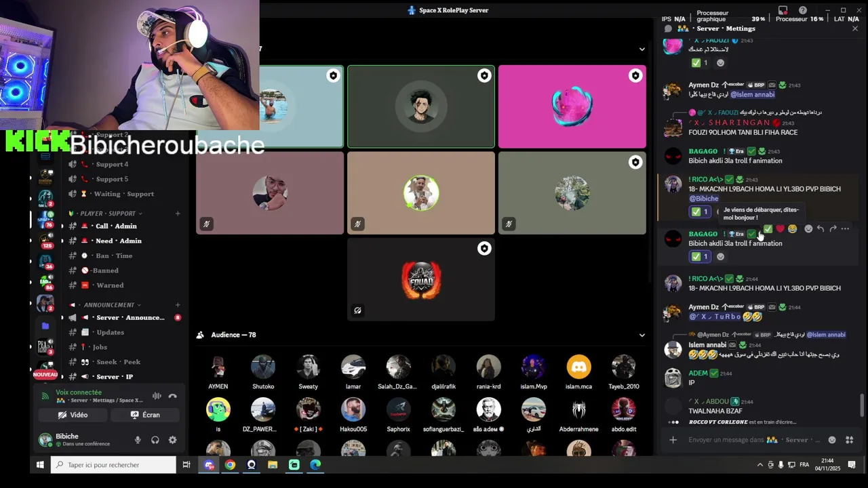
Task: Add channel to ANNOUNCEMENT category
Action: click(178, 305)
